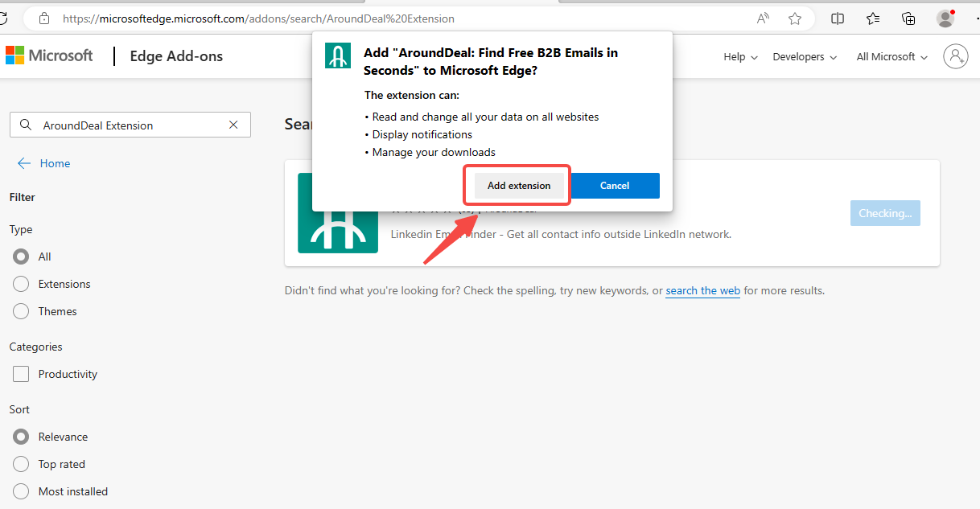View site information lock icon
This screenshot has height=509, width=980.
click(44, 18)
